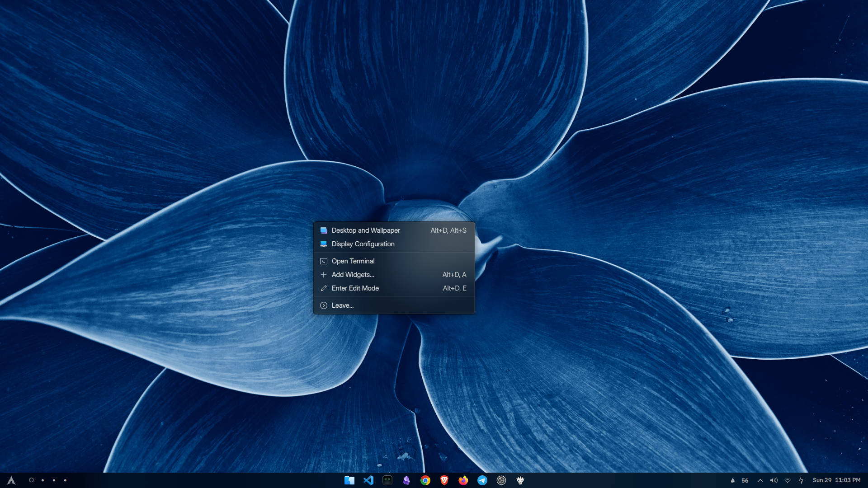Open Firefox from the taskbar
The image size is (868, 488).
coord(463,480)
